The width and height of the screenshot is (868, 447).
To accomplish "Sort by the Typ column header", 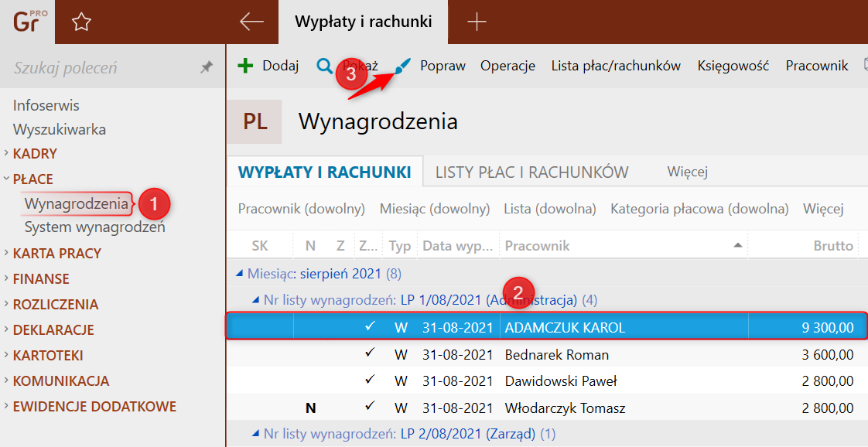I will click(x=400, y=246).
